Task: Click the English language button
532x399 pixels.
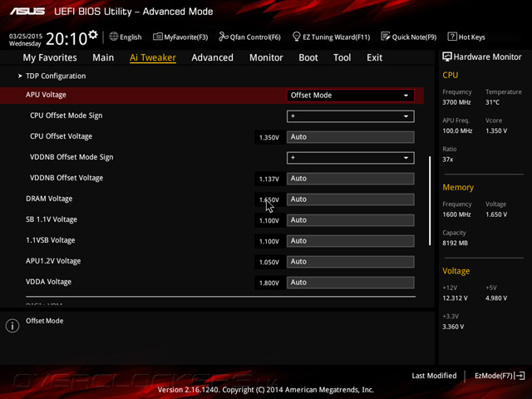Action: [x=131, y=37]
